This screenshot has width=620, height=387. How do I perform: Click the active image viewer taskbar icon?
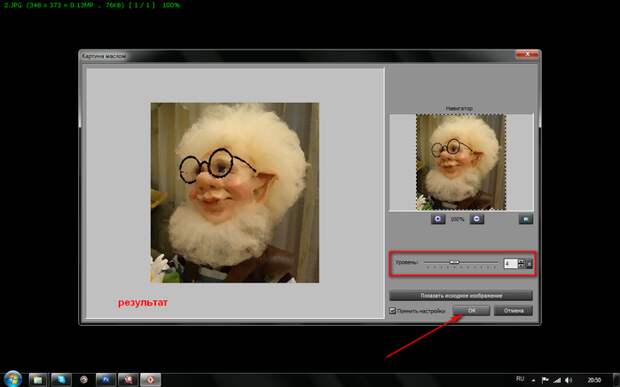pos(151,380)
